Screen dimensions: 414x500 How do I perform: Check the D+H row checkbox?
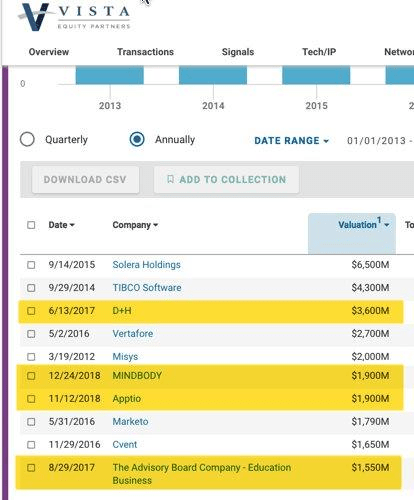point(31,311)
